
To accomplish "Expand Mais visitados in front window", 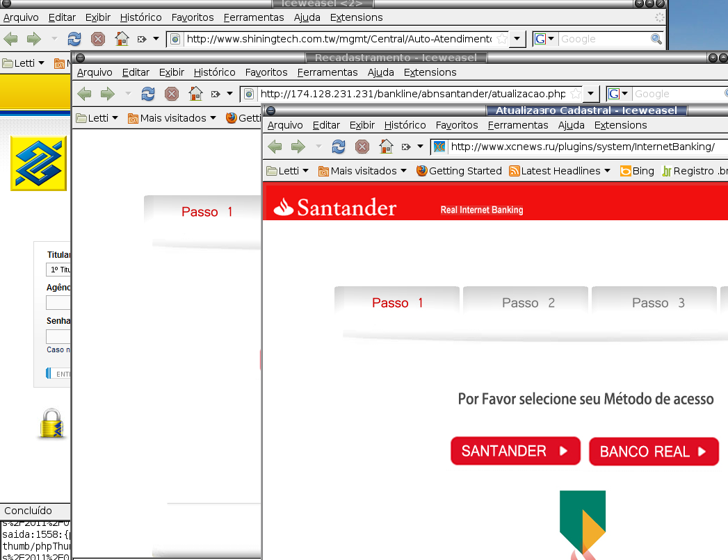I will [362, 171].
